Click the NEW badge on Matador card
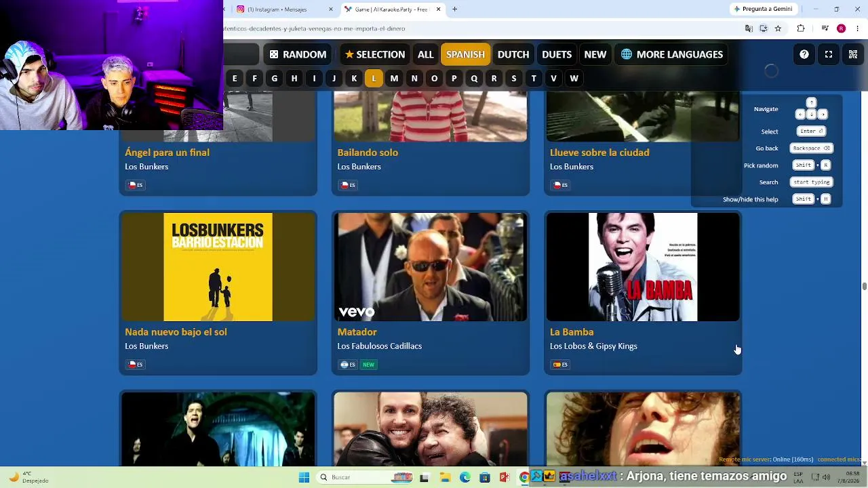 (368, 365)
